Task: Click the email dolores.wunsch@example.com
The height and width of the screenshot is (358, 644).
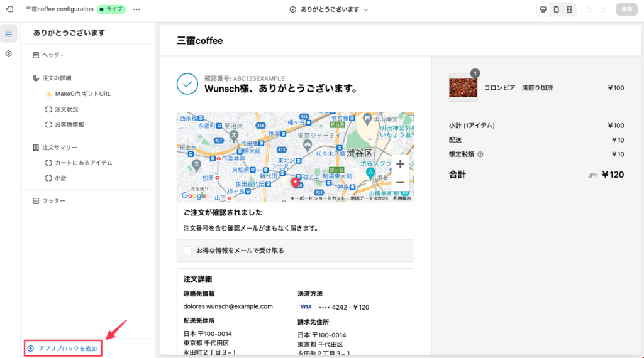Action: pyautogui.click(x=228, y=306)
